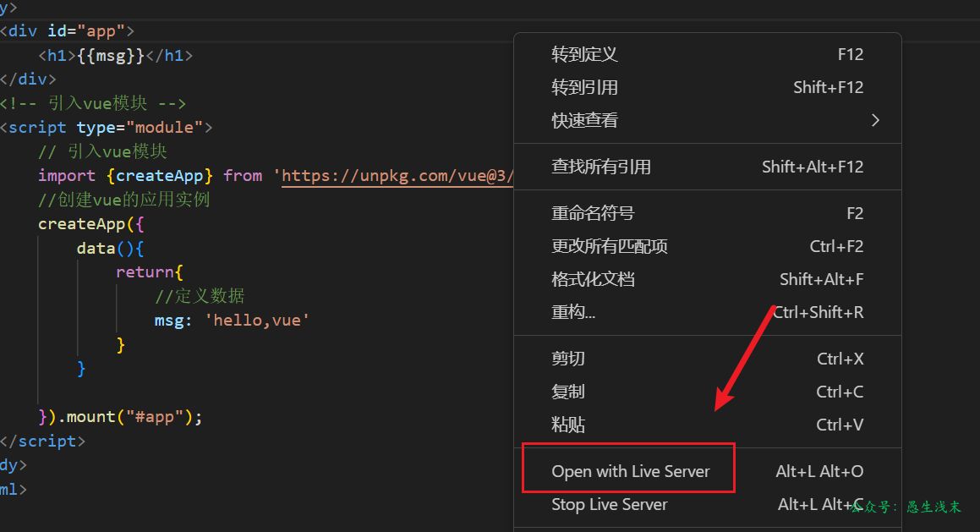Click the {{msg}} interpolation in h1
The image size is (980, 532).
(112, 56)
